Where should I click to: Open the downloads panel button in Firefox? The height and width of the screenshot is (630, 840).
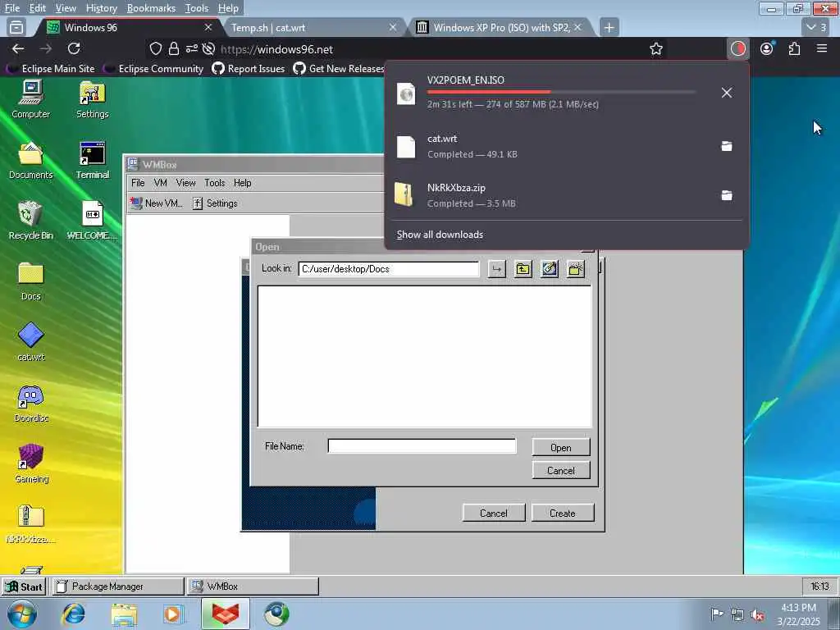(737, 48)
